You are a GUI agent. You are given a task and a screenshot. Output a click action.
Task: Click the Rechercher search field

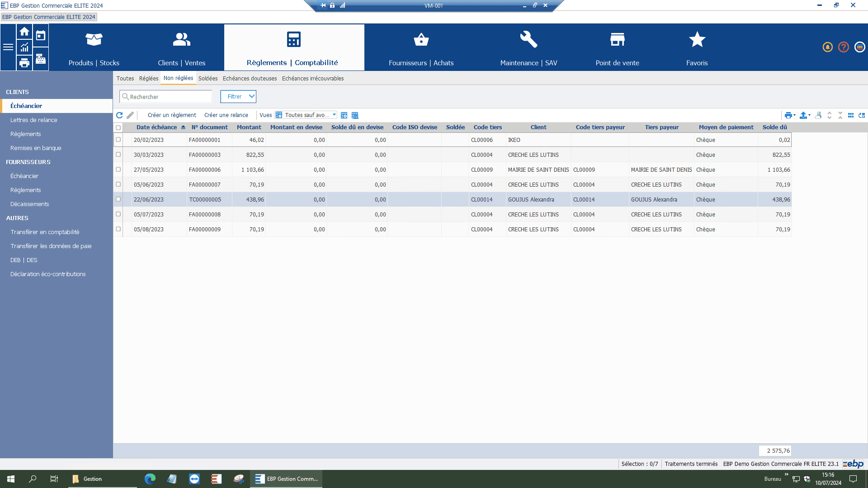166,97
